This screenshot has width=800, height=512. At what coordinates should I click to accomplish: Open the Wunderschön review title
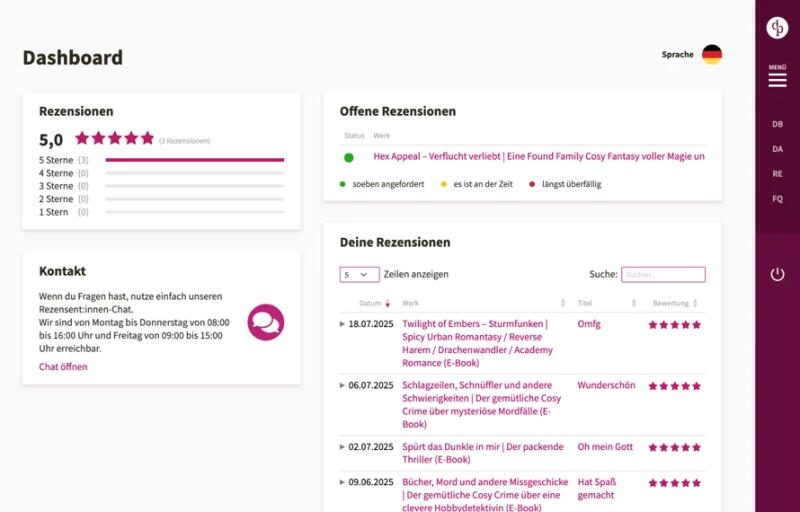(x=606, y=385)
